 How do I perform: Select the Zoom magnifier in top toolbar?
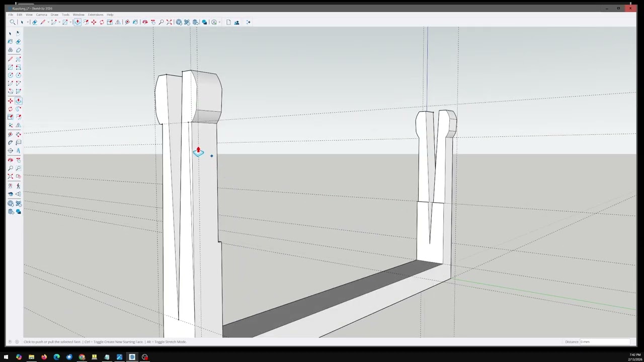(x=161, y=22)
